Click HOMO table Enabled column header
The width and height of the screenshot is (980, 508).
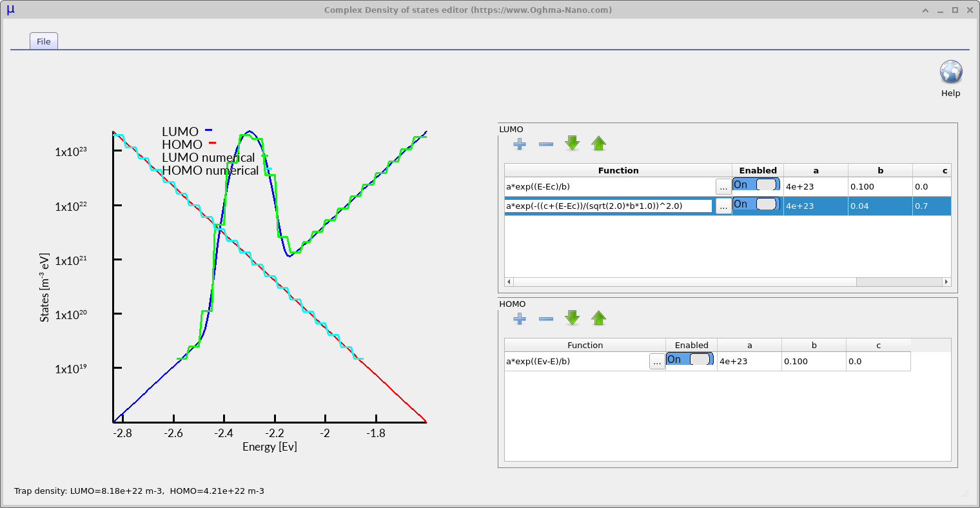click(692, 346)
